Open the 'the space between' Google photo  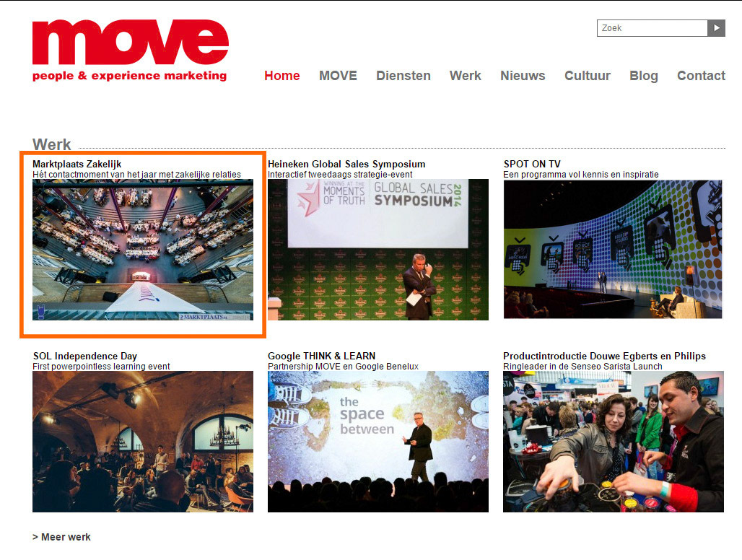(378, 442)
